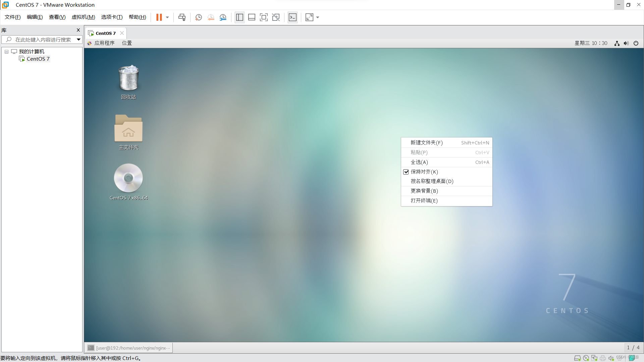Open the console view terminal icon
644x362 pixels.
coord(292,17)
